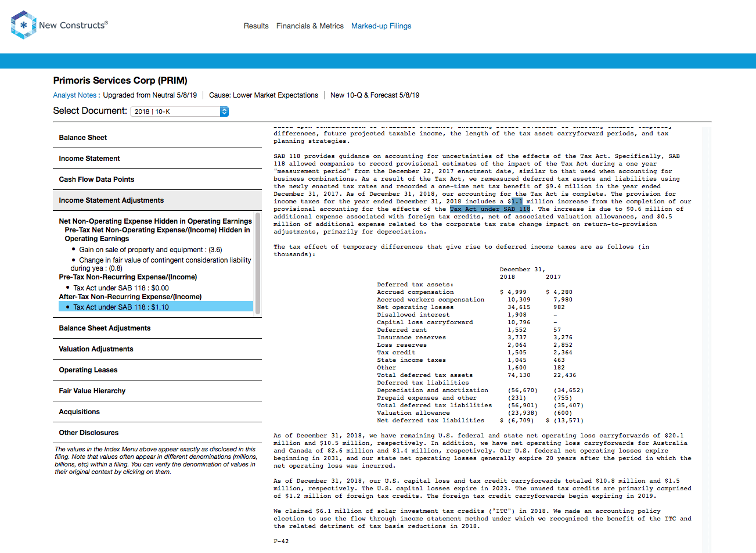Click 'Total deferred tax assets' row
Viewport: 756px width, 553px height.
point(477,375)
